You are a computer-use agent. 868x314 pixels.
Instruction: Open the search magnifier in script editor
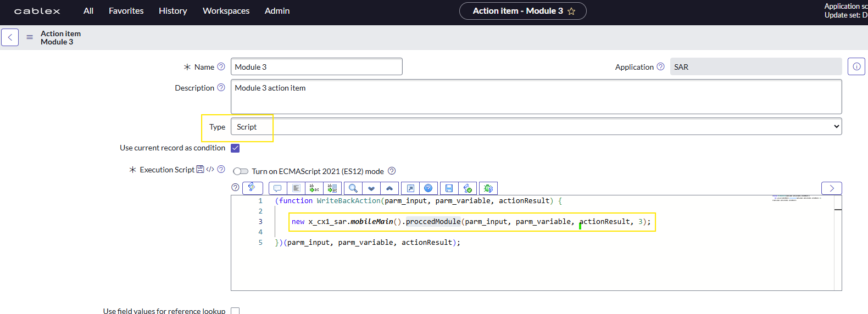(x=353, y=188)
